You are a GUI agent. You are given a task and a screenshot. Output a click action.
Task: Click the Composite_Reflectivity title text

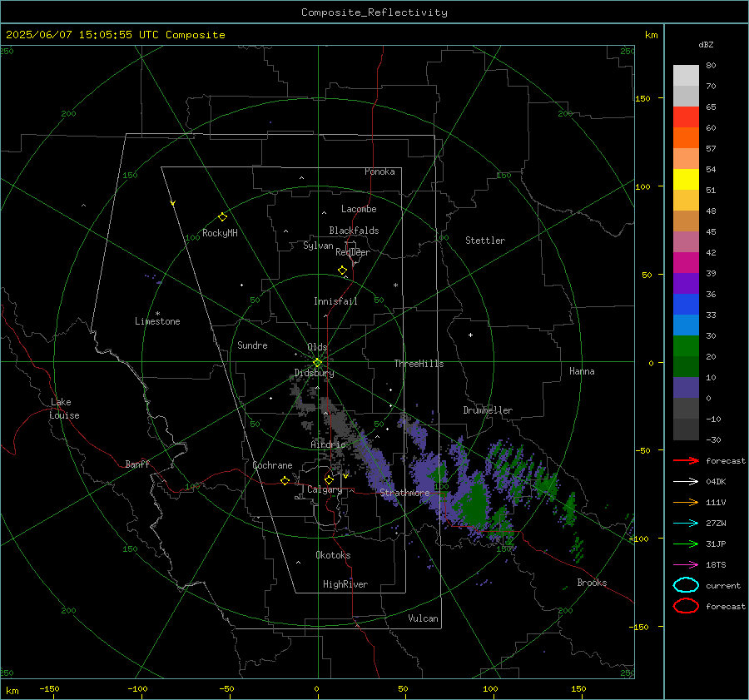click(x=374, y=12)
